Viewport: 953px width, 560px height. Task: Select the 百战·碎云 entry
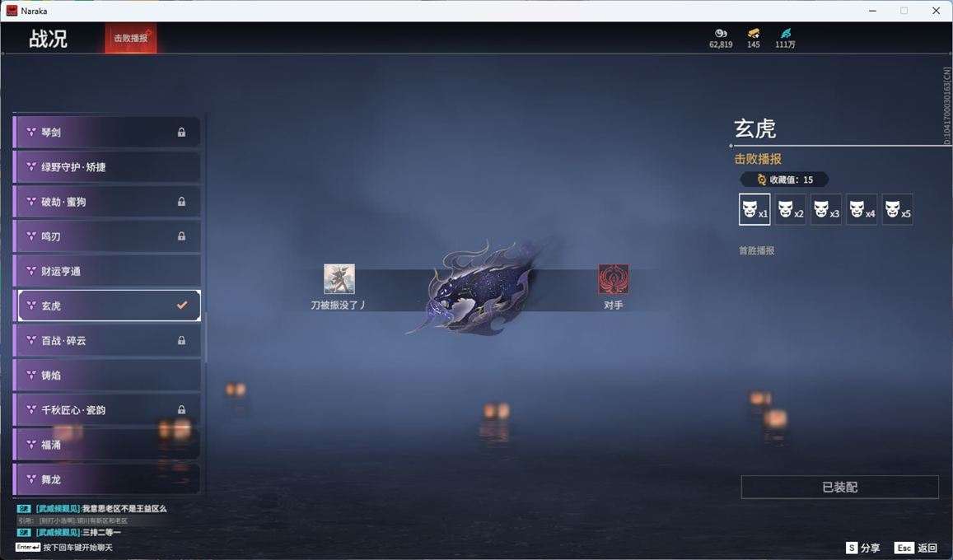[x=107, y=341]
